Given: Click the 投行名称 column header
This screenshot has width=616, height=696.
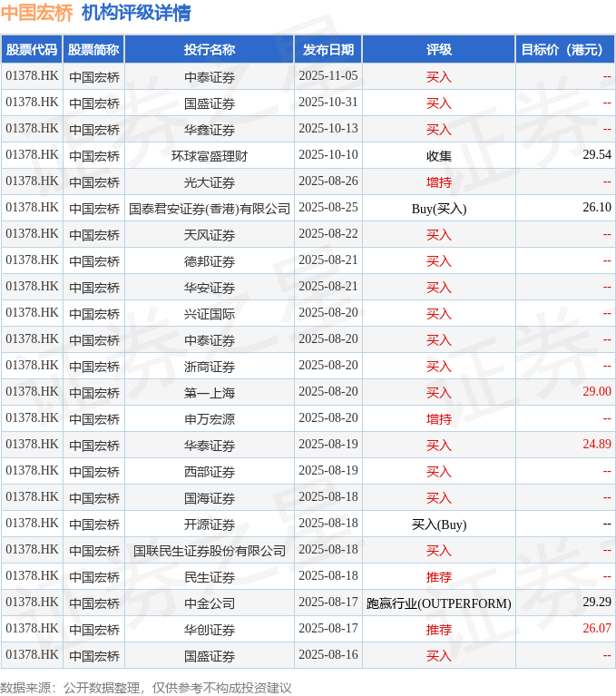Looking at the screenshot, I should (210, 49).
